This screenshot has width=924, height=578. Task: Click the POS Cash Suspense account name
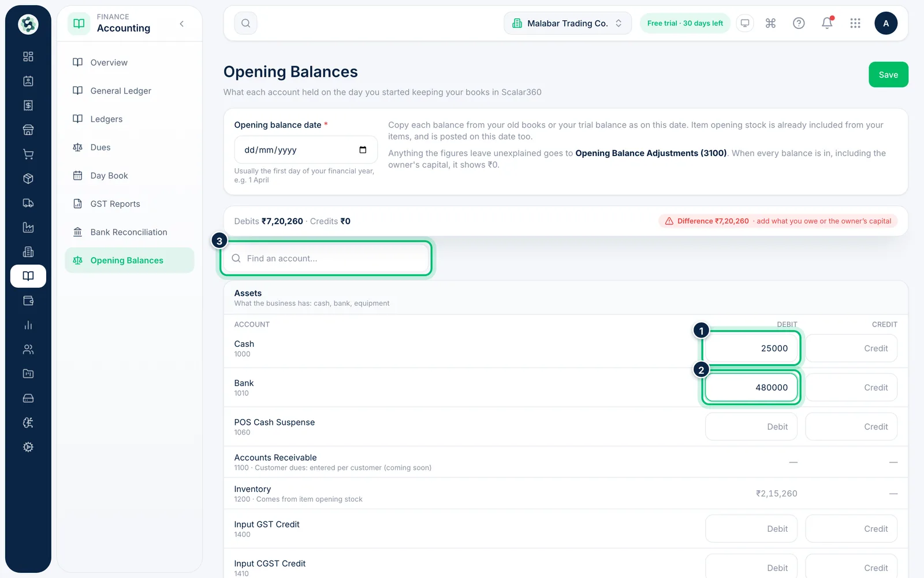(274, 422)
